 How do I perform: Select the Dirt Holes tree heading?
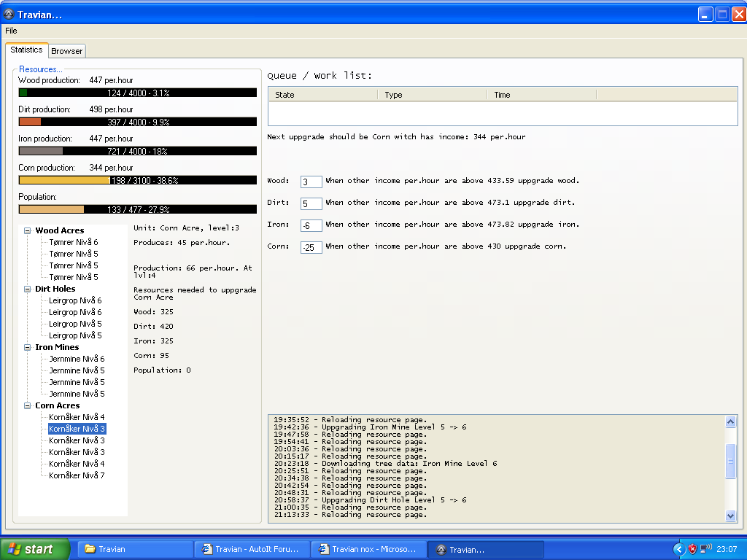[x=55, y=289]
